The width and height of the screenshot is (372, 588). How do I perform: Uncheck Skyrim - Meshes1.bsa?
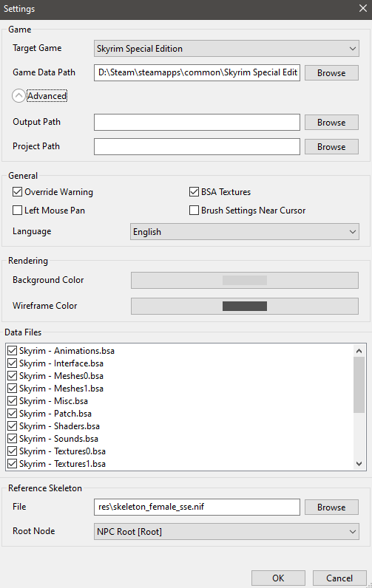tap(13, 389)
